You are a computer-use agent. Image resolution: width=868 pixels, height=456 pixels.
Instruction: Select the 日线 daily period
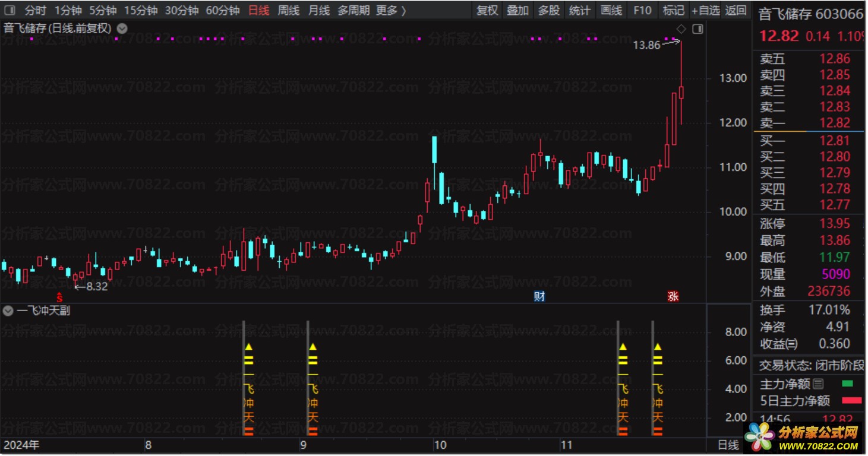point(258,11)
